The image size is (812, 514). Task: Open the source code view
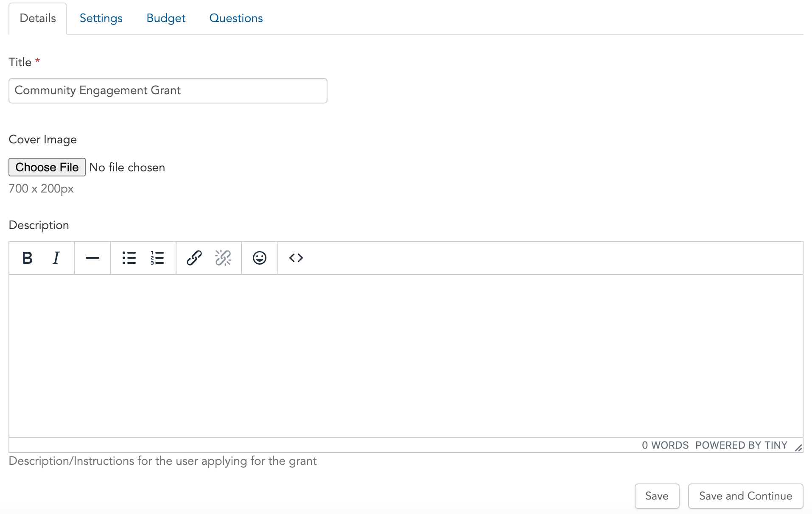coord(296,258)
